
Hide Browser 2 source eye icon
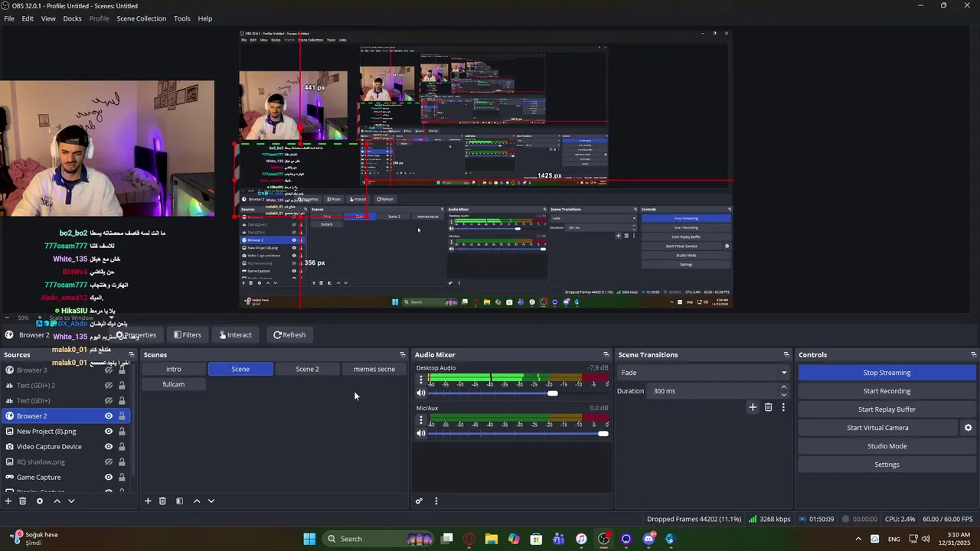point(109,416)
